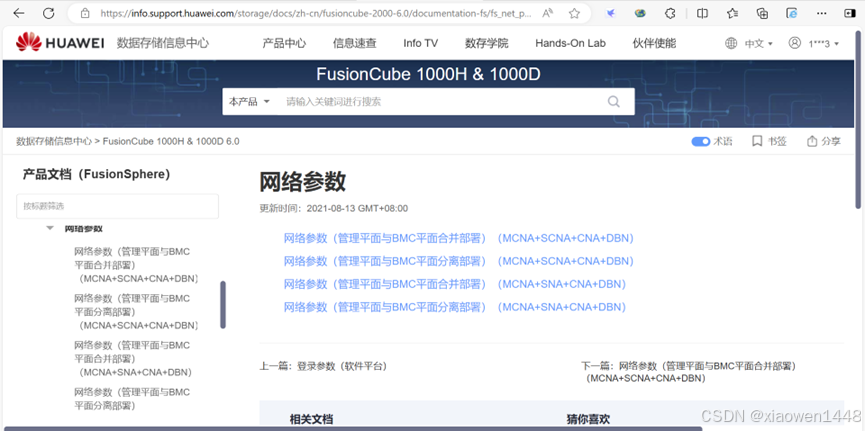View site info via address bar lock icon
Screen dimensions: 865x431
[x=84, y=13]
